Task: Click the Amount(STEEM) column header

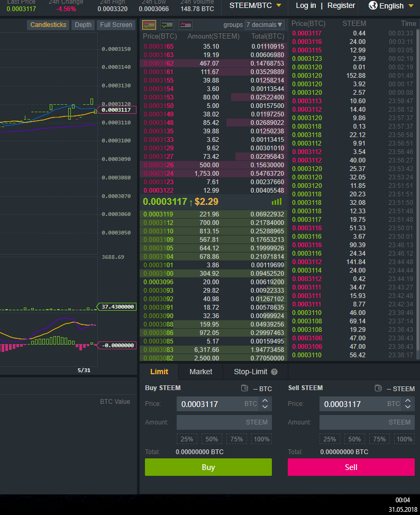Action: click(214, 36)
